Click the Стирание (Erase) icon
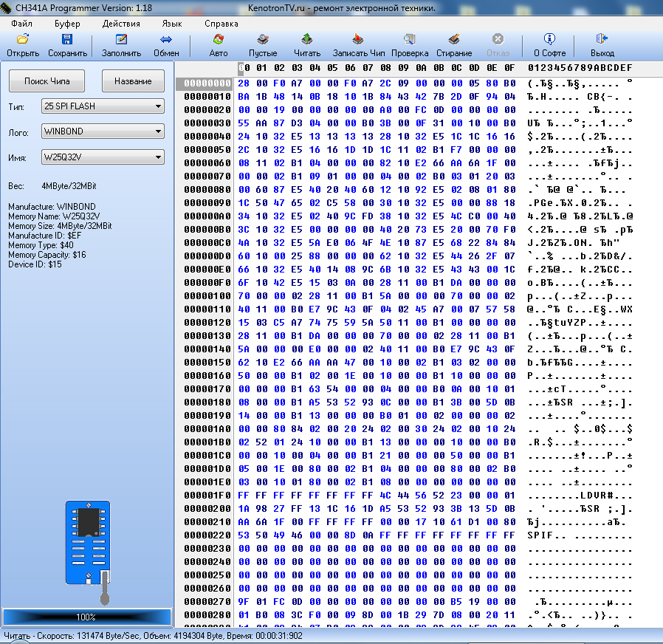 click(454, 40)
